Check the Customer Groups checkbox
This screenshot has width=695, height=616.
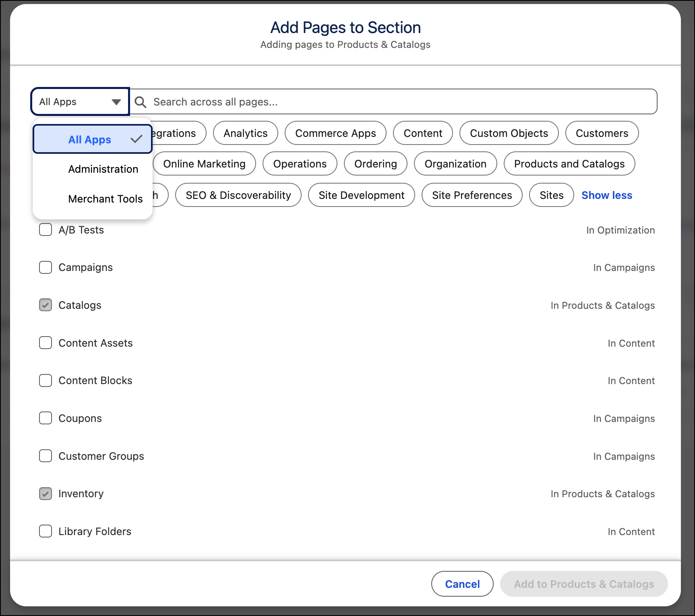tap(46, 456)
